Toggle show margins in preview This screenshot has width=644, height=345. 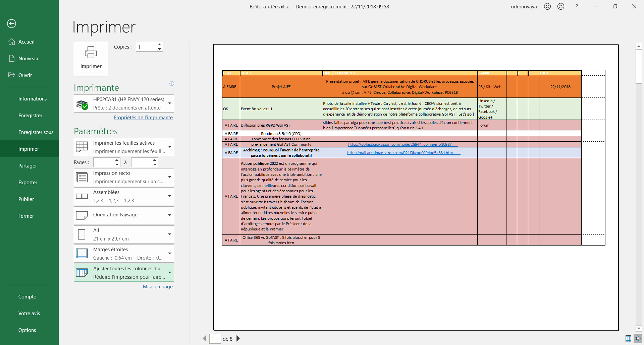(x=628, y=339)
